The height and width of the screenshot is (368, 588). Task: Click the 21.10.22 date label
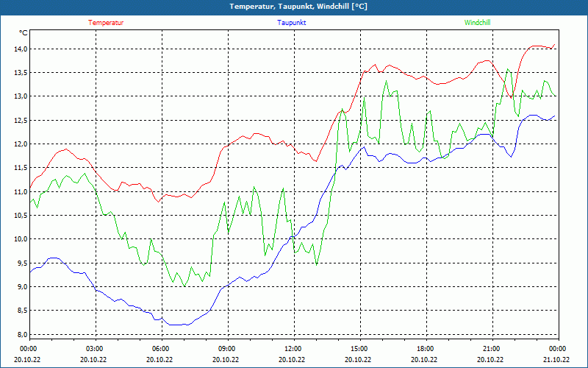pos(556,360)
